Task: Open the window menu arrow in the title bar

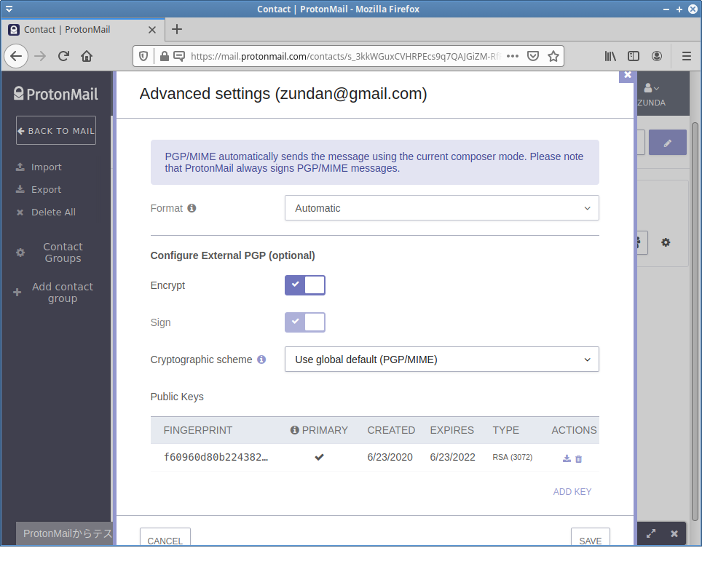Action: pyautogui.click(x=9, y=9)
